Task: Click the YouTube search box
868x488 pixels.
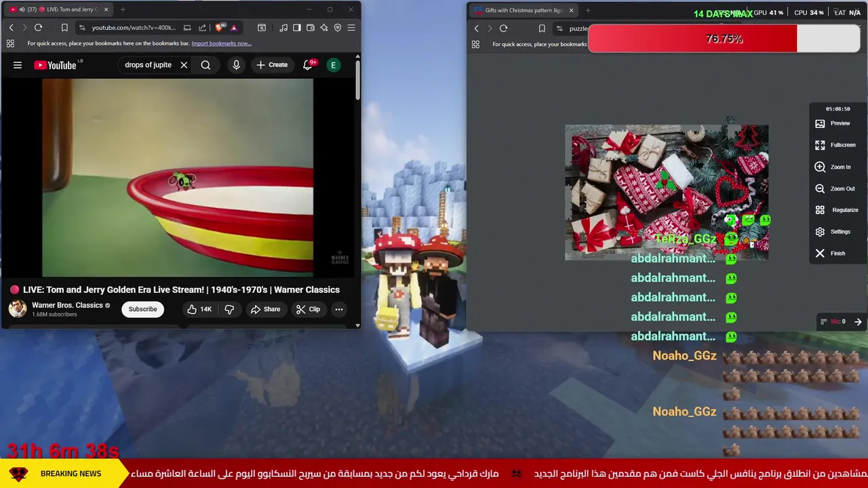Action: click(x=148, y=65)
